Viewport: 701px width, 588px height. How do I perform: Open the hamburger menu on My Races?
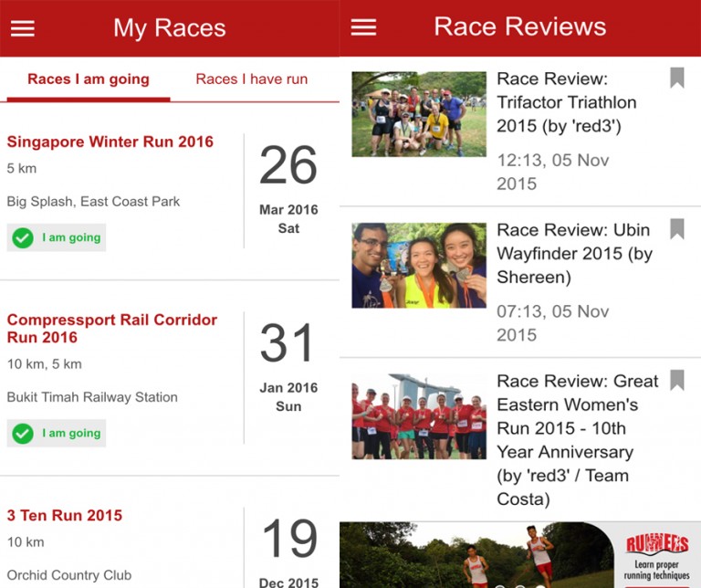pos(23,28)
